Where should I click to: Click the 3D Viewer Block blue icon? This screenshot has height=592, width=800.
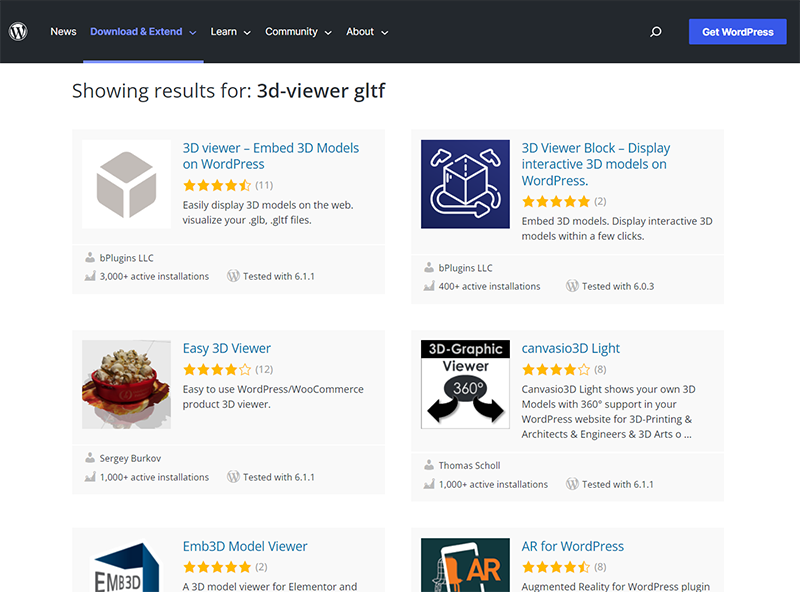[465, 184]
